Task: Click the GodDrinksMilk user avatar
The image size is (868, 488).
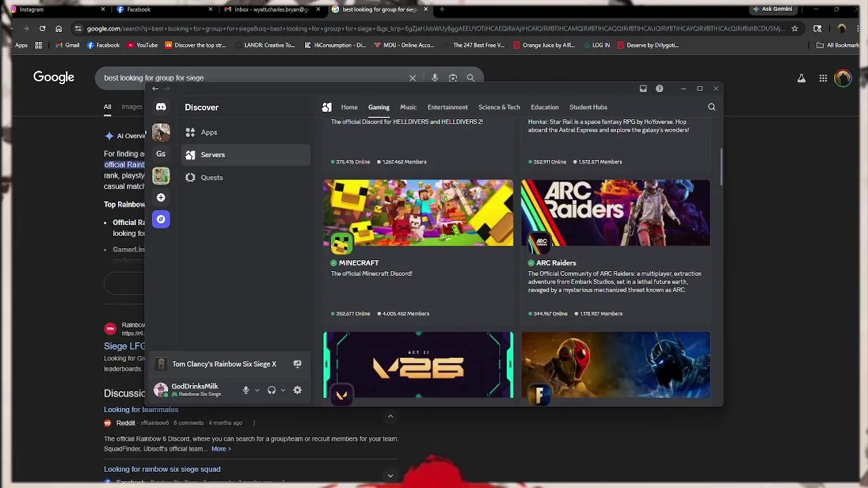Action: 161,390
